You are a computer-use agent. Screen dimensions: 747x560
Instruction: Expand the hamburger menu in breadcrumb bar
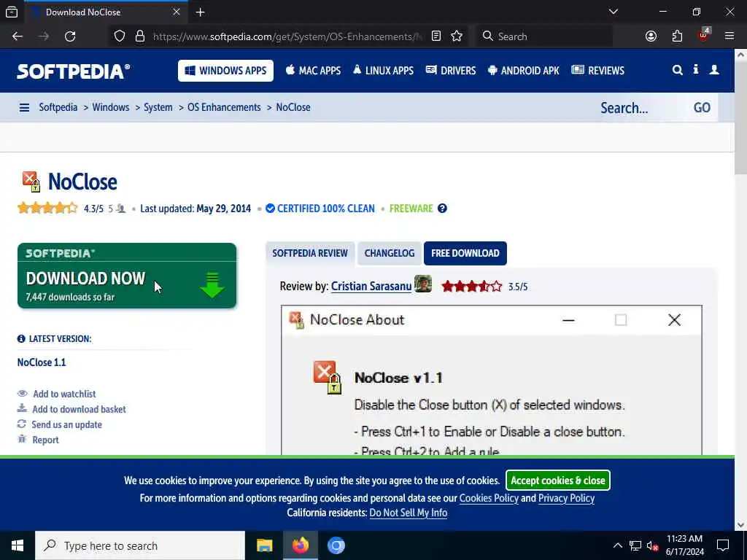point(24,108)
